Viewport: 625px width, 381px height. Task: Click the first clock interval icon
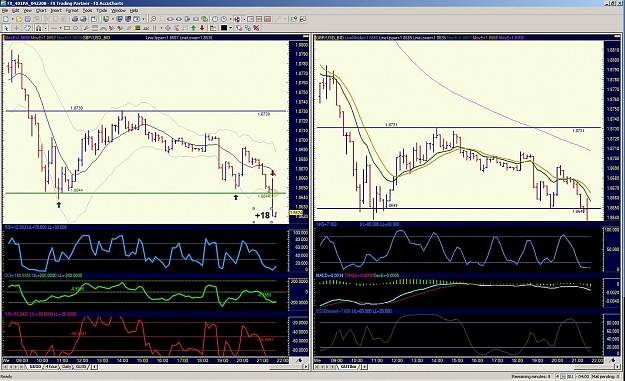(215, 19)
